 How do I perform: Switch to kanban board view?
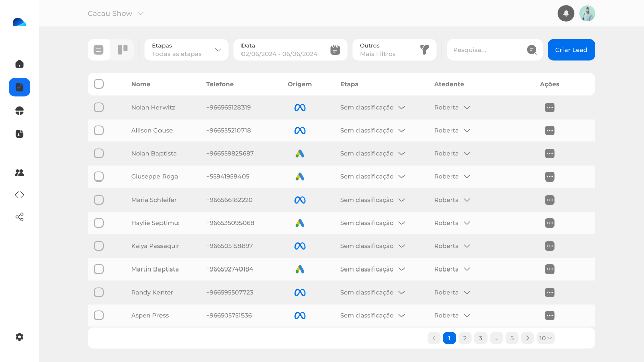pyautogui.click(x=122, y=50)
